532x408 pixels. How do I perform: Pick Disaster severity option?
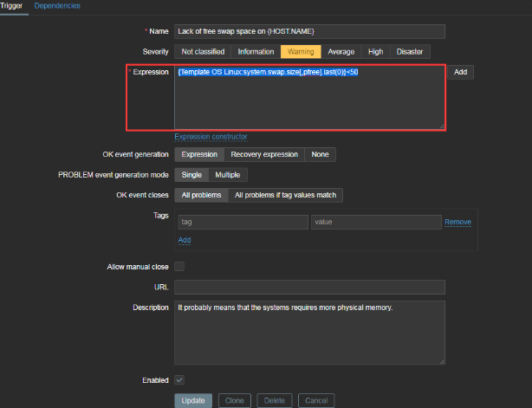point(410,52)
